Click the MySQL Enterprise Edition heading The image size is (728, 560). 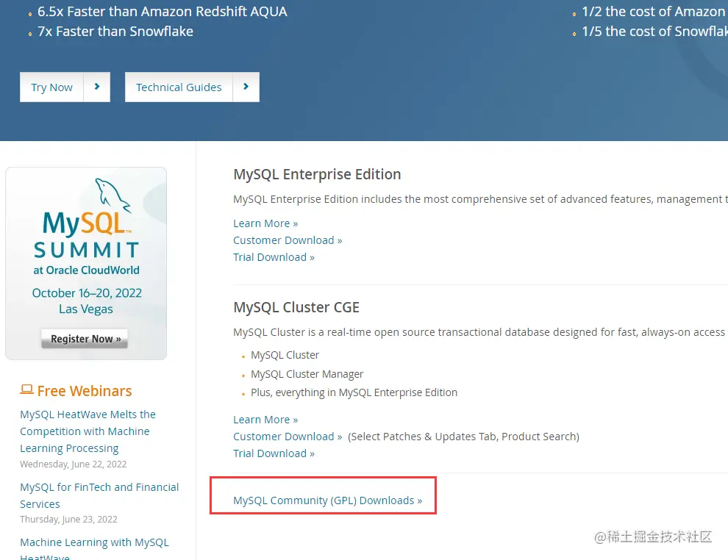pos(317,174)
